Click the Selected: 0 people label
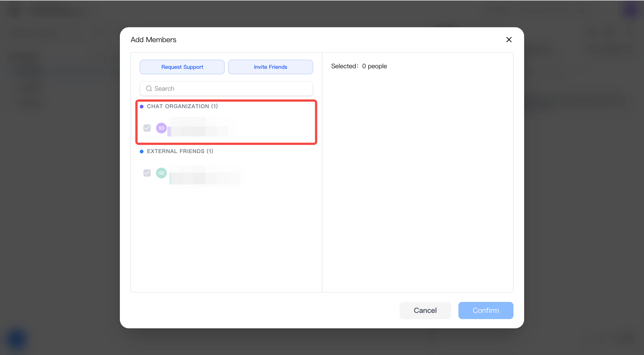644x355 pixels. (x=359, y=66)
